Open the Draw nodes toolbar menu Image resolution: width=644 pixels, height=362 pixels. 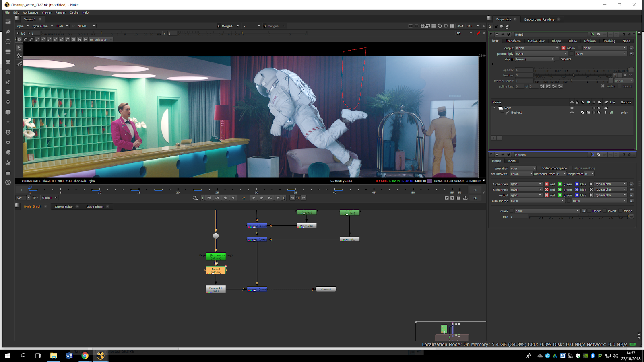click(x=8, y=32)
